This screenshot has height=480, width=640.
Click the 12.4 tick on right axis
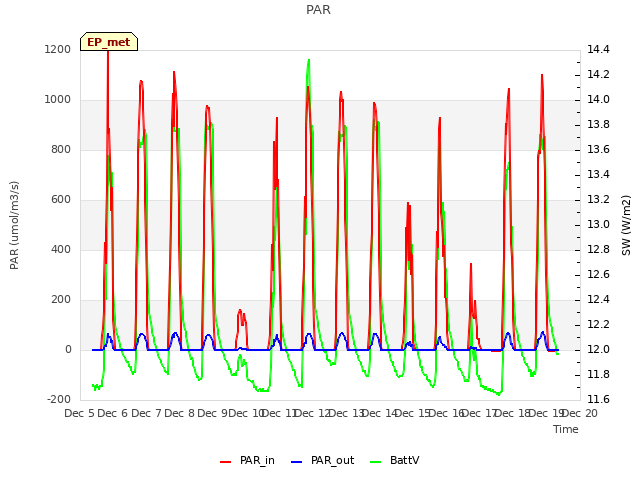pos(598,300)
